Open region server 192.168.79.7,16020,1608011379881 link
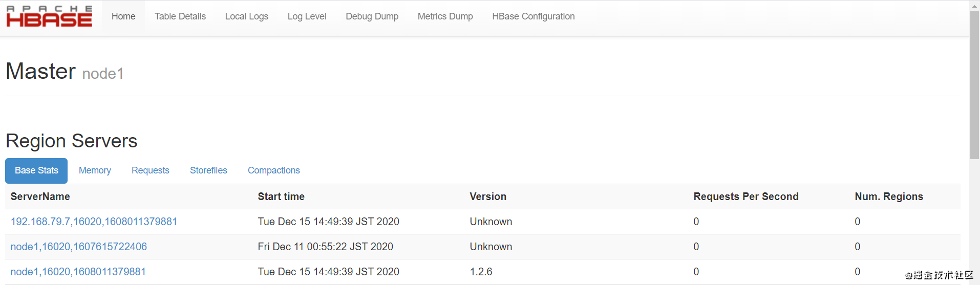 94,222
